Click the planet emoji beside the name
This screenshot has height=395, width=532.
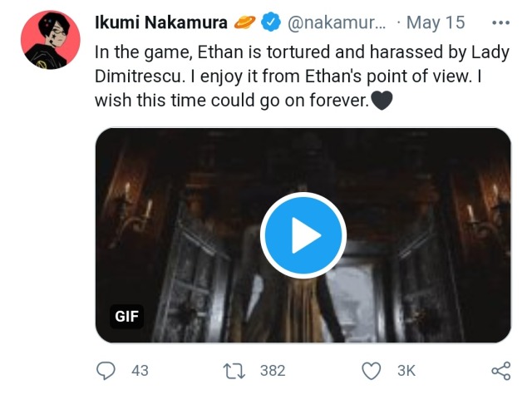click(x=245, y=22)
